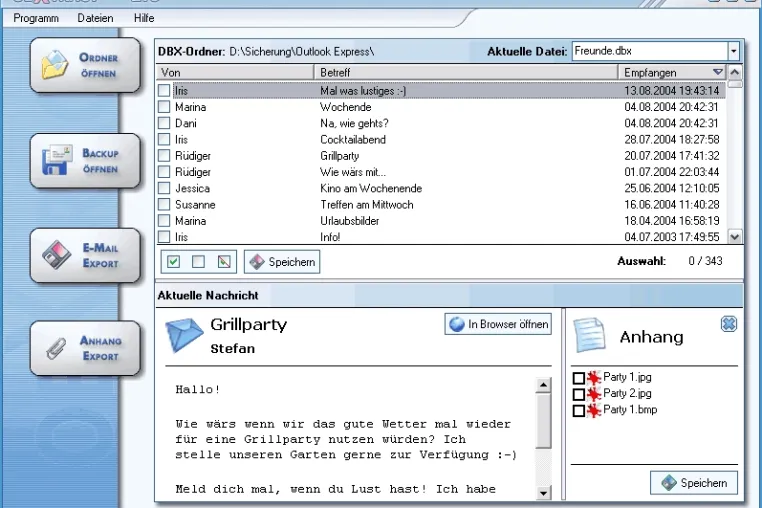Check the Party 1.bmp attachment checkbox
This screenshot has height=508, width=762.
click(x=578, y=411)
